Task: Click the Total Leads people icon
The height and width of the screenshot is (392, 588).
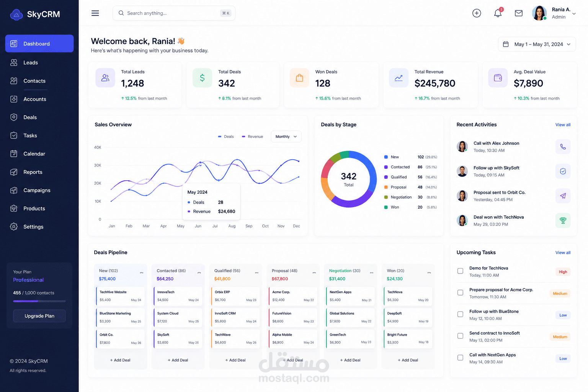Action: coord(105,78)
